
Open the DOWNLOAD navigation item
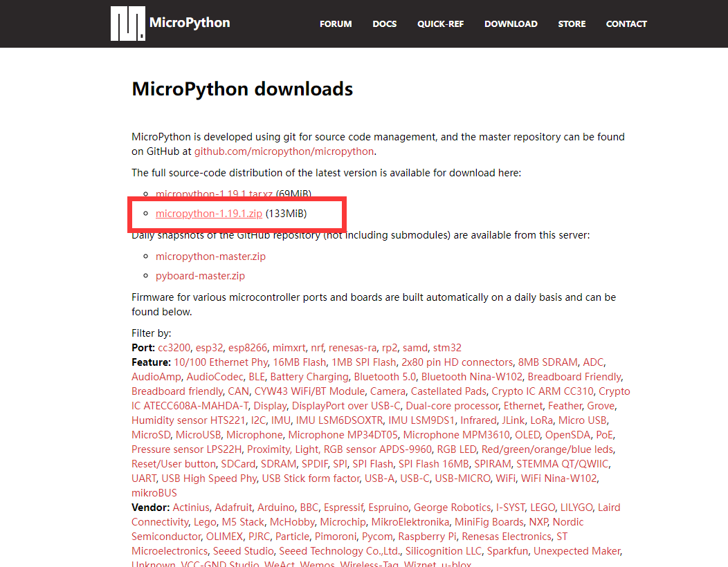pos(511,24)
